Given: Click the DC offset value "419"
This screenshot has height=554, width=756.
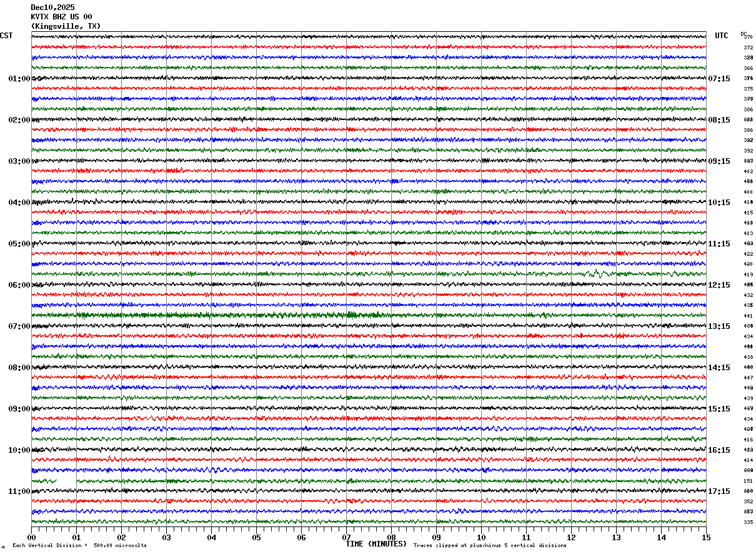Looking at the screenshot, I should (x=748, y=274).
